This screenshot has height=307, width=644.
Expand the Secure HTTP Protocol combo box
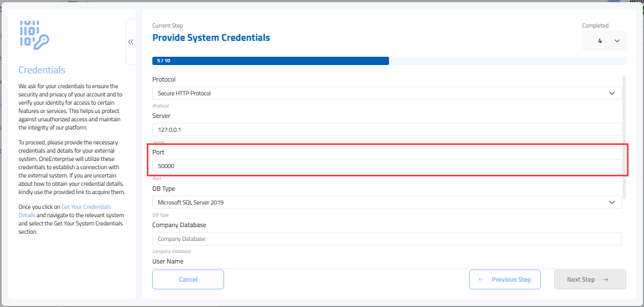coord(386,93)
